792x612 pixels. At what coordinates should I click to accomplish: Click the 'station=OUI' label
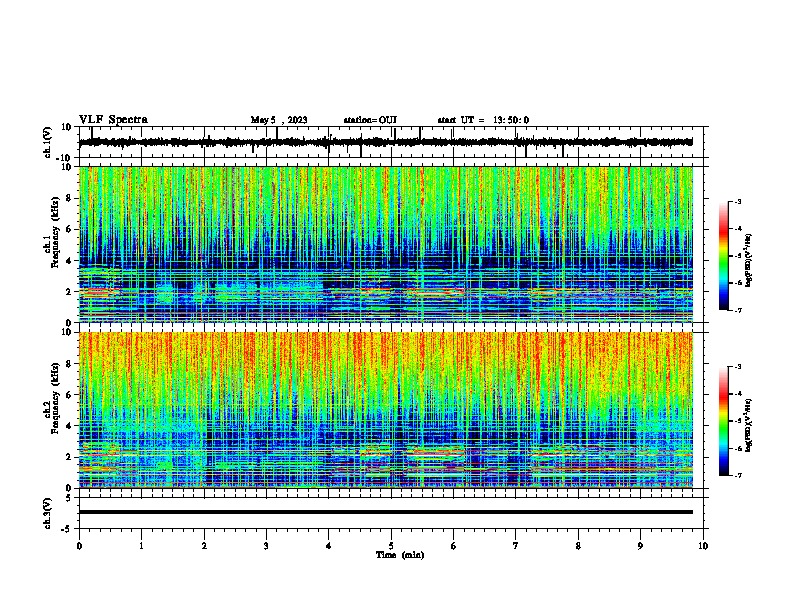370,120
